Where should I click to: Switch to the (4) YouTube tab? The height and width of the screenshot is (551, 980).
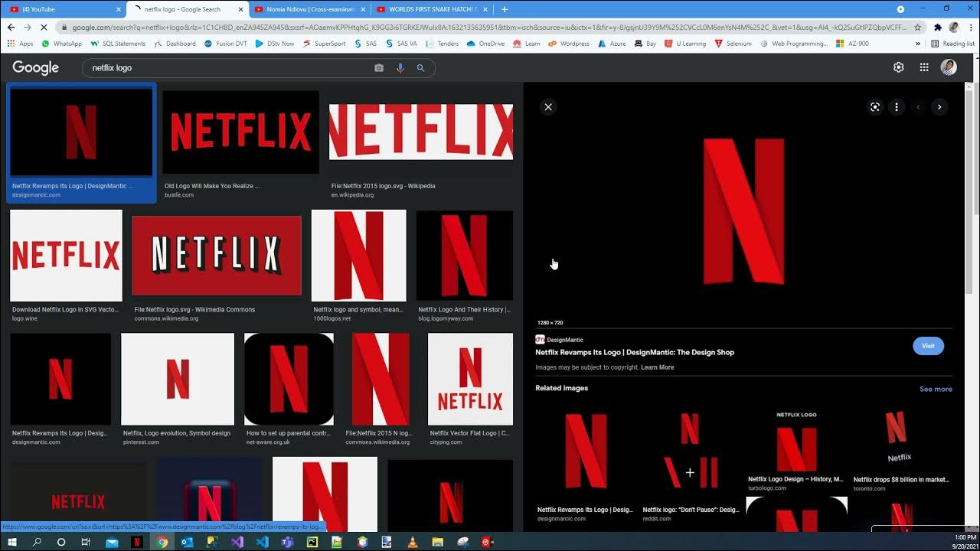coord(64,9)
